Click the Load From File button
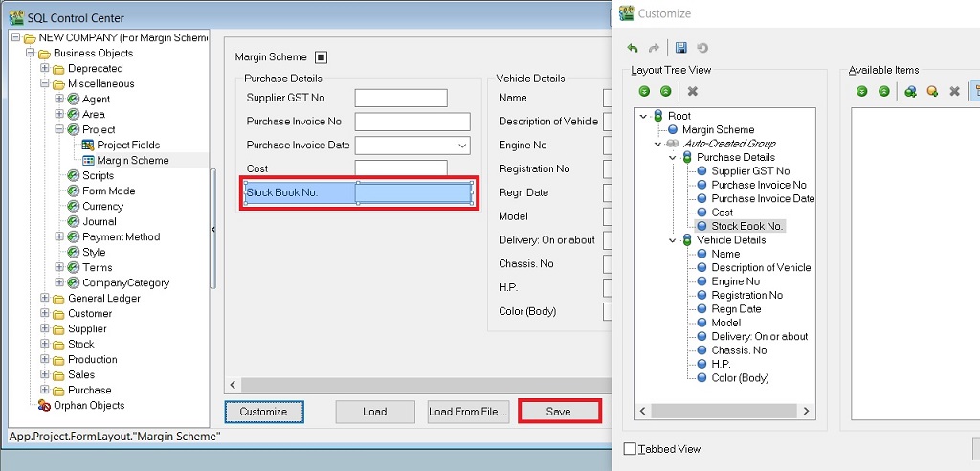 point(467,412)
